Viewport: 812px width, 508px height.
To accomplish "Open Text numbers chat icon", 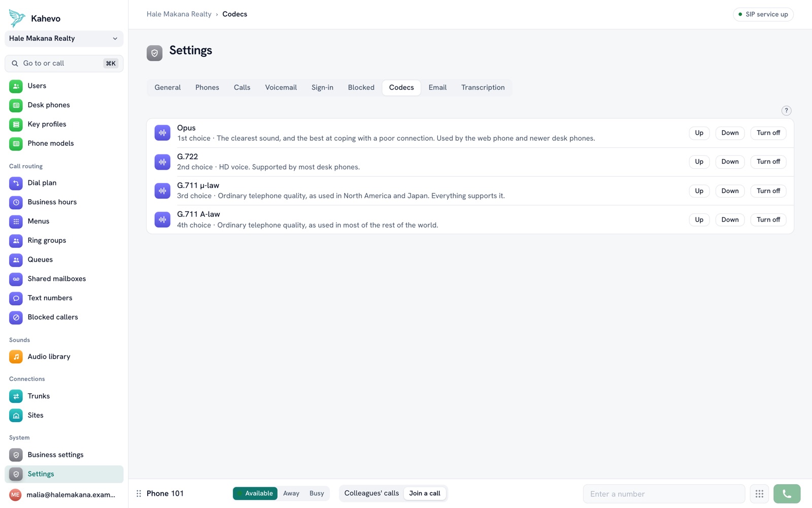I will pyautogui.click(x=16, y=298).
